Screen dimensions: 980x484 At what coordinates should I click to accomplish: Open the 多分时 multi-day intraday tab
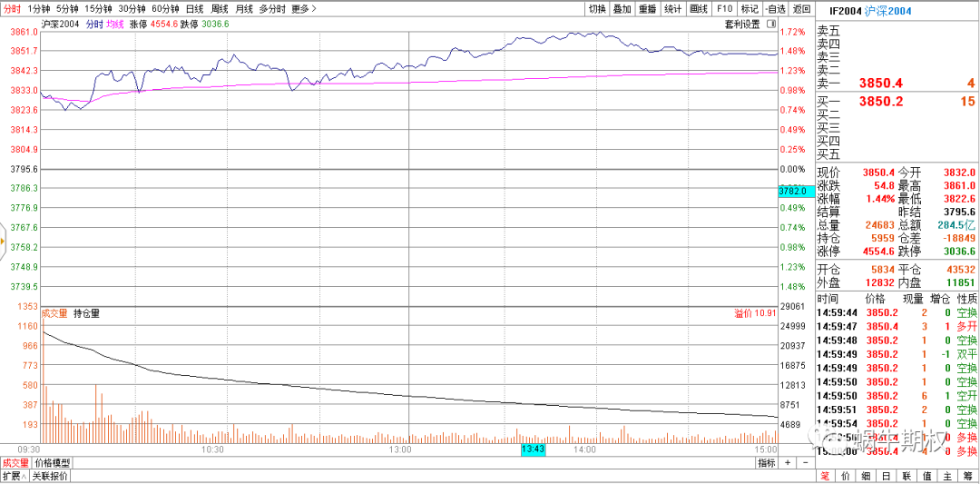point(272,9)
